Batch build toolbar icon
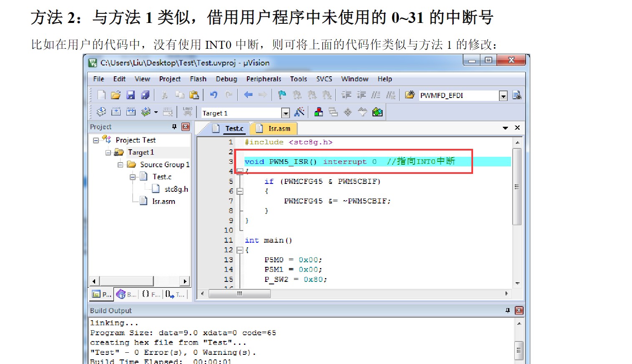This screenshot has width=632, height=364. 146,112
